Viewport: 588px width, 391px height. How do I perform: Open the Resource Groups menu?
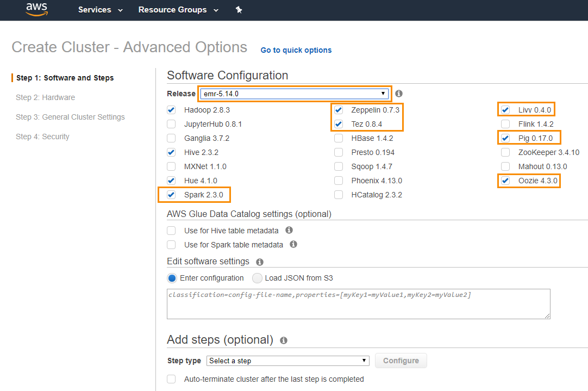pyautogui.click(x=178, y=10)
